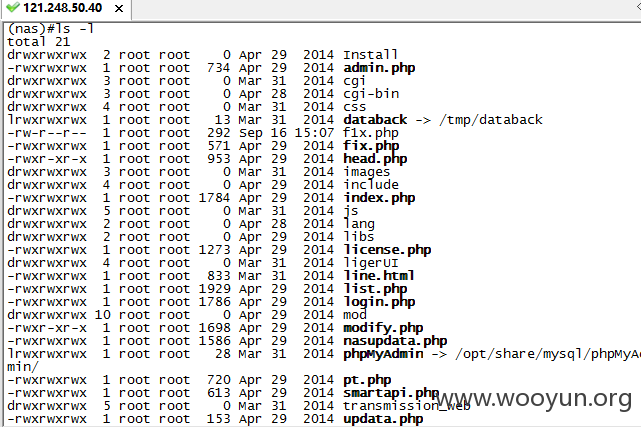Click the phpMyAdmin symlink name
The height and width of the screenshot is (427, 641).
pos(383,354)
